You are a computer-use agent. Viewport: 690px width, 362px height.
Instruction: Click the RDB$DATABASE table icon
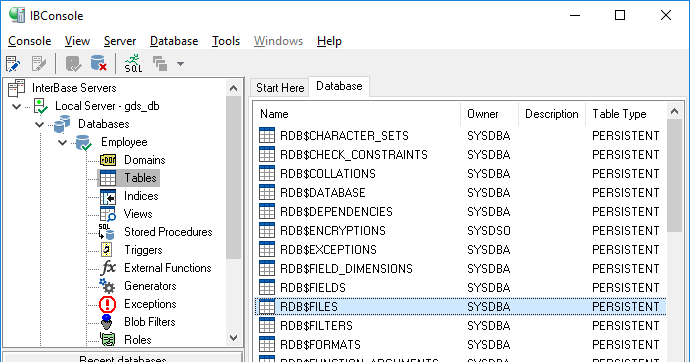pos(267,193)
